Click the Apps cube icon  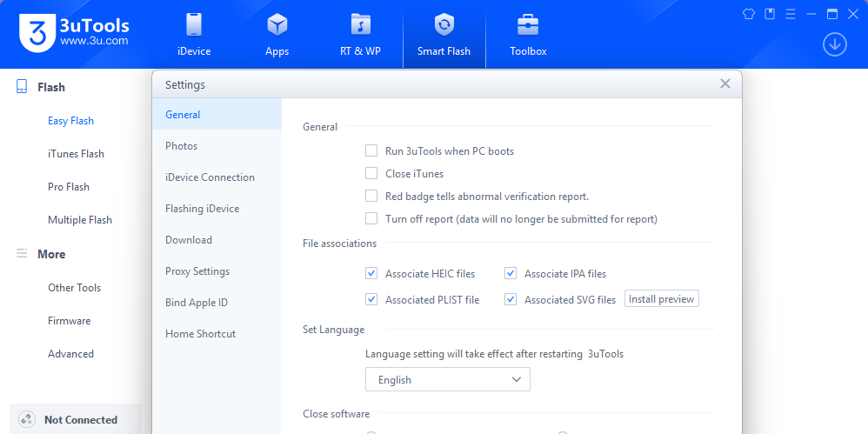(277, 24)
